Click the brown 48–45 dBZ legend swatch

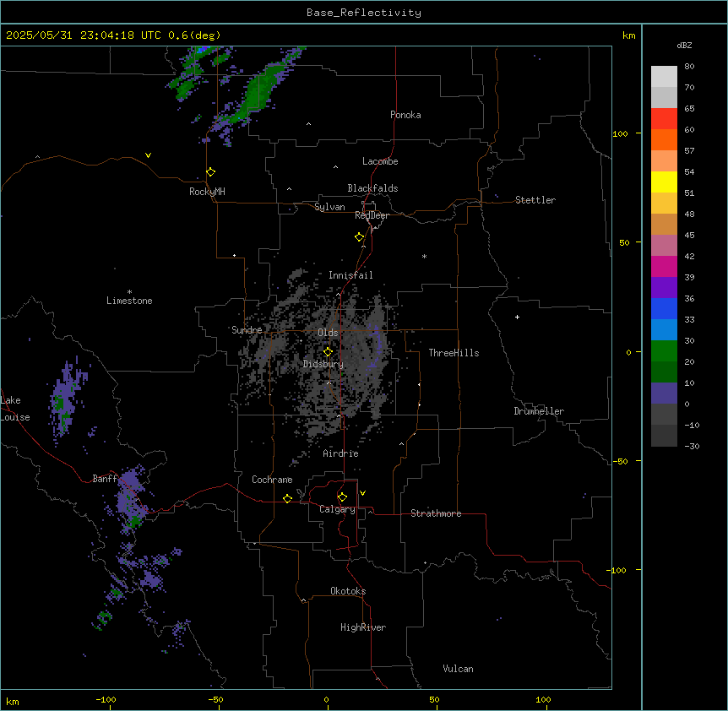[664, 224]
